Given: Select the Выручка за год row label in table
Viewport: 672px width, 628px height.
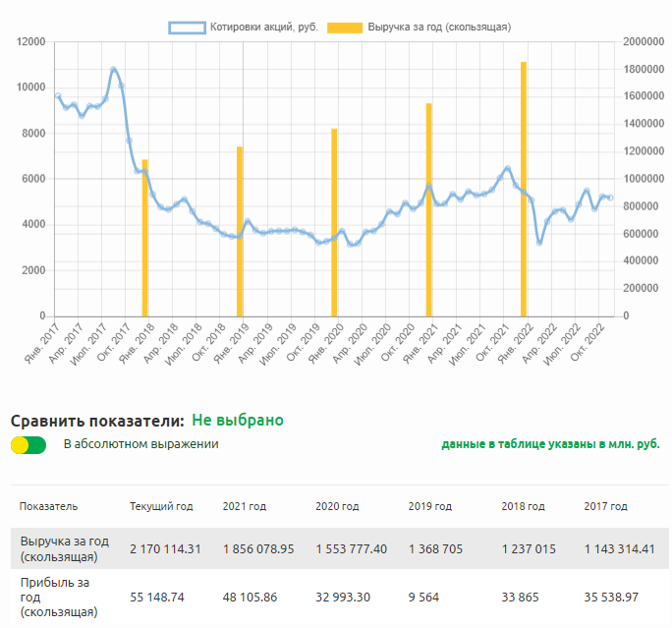Looking at the screenshot, I should 65,548.
